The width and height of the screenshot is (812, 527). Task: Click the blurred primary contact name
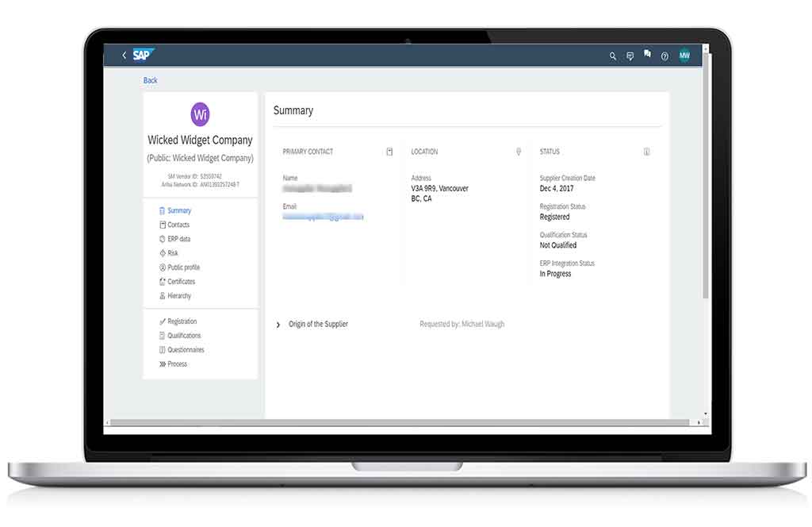[317, 188]
